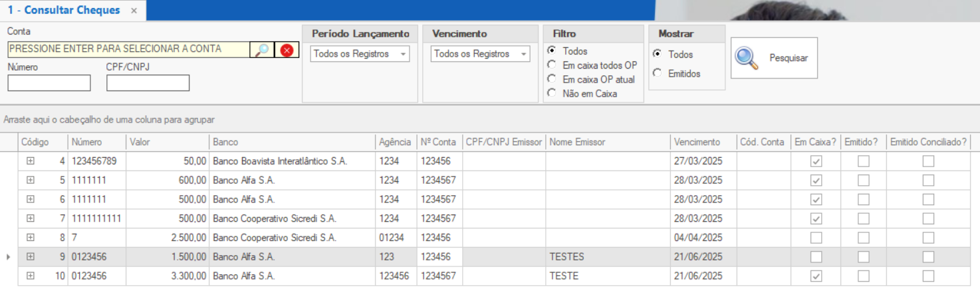Image resolution: width=980 pixels, height=301 pixels.
Task: Toggle Emitido Conciliado? checkbox for code 5
Action: 928,180
